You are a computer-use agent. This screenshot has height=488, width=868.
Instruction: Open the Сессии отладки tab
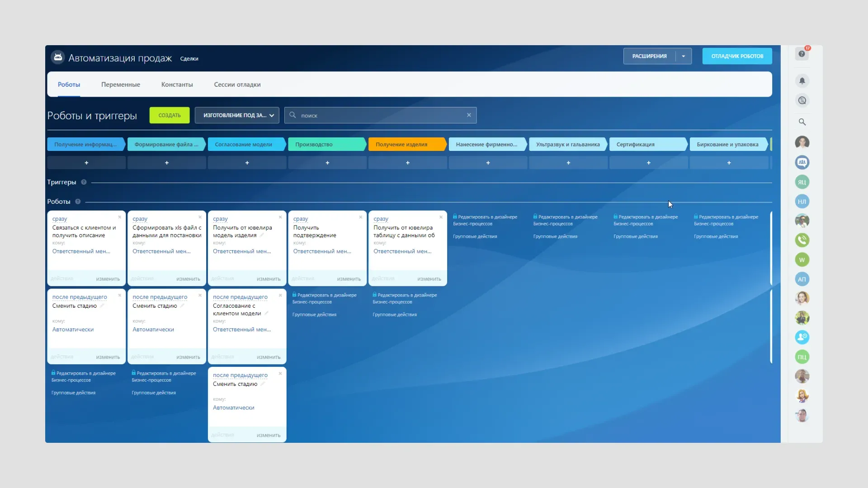pyautogui.click(x=237, y=84)
